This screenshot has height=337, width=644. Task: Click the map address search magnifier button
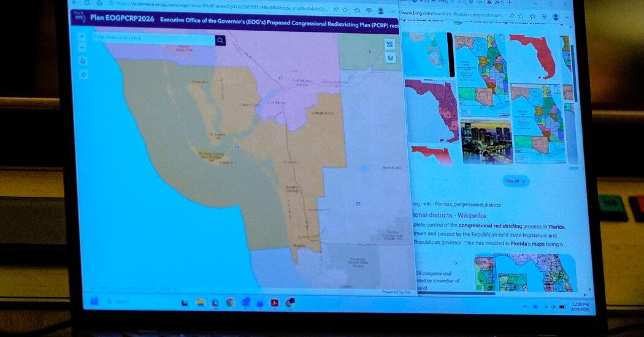point(220,40)
